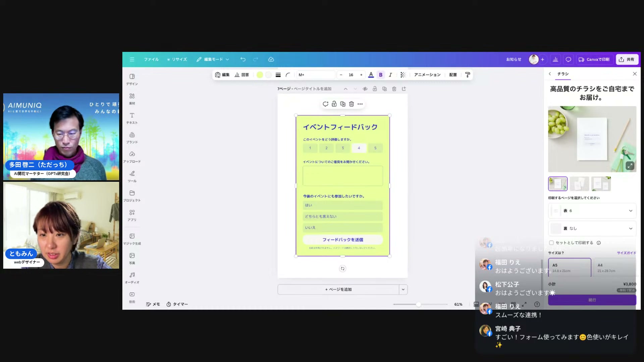Viewport: 644px width, 362px height.
Task: Open the M+ font selector
Action: coord(315,75)
